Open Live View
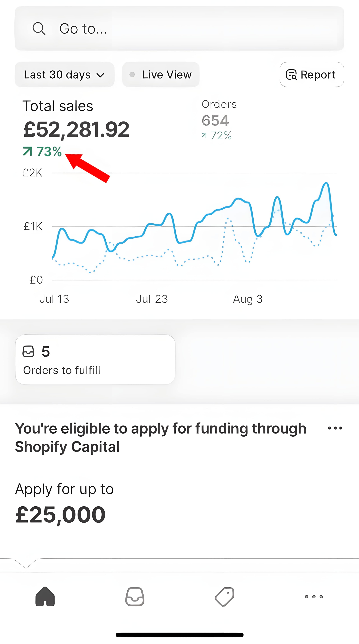 tap(161, 75)
